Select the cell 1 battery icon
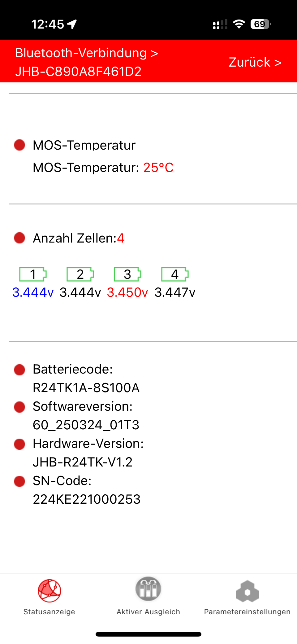Image resolution: width=297 pixels, height=644 pixels. [33, 274]
